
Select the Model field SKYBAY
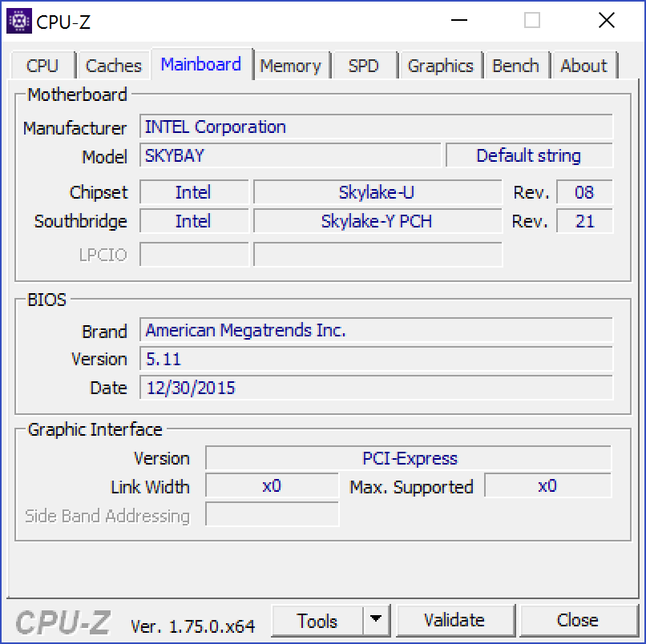(x=290, y=155)
